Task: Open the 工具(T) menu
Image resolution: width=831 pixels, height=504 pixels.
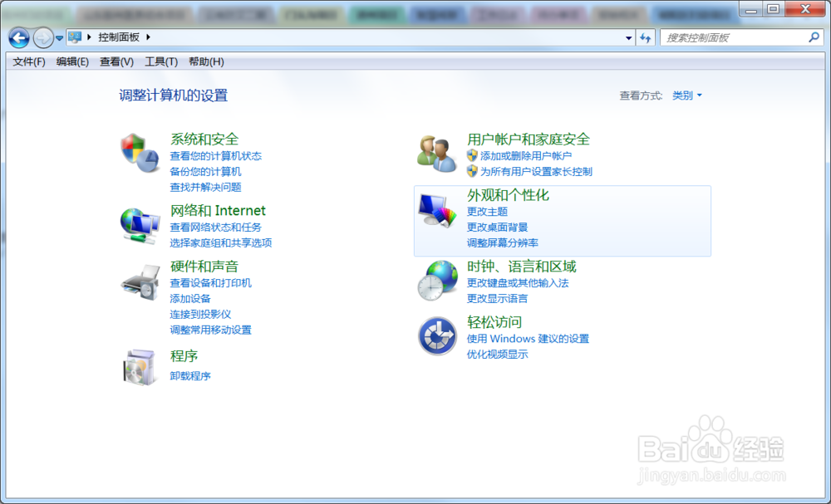Action: tap(161, 62)
